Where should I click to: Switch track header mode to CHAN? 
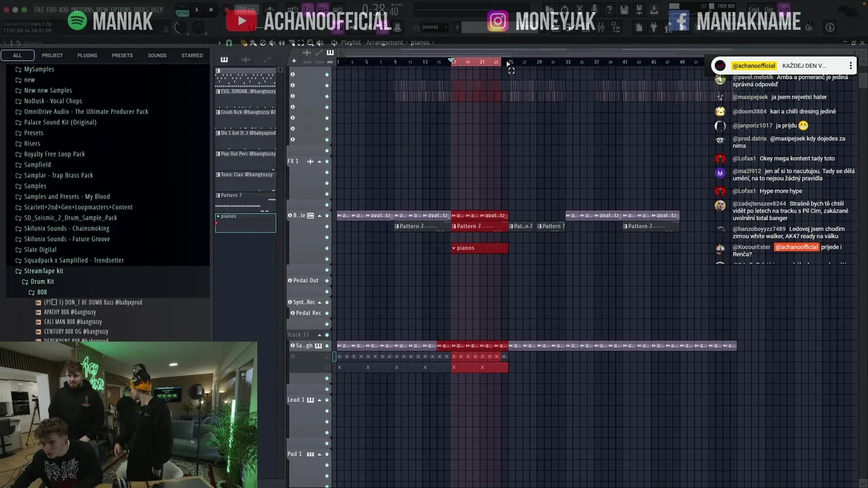pyautogui.click(x=319, y=62)
